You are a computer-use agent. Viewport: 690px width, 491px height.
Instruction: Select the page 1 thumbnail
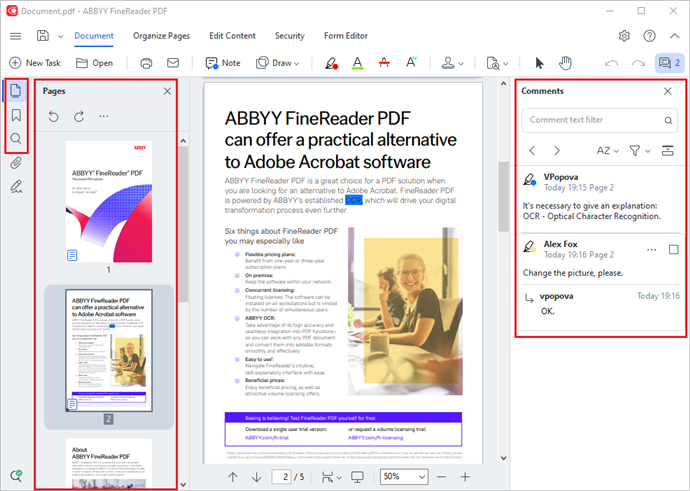(x=109, y=202)
